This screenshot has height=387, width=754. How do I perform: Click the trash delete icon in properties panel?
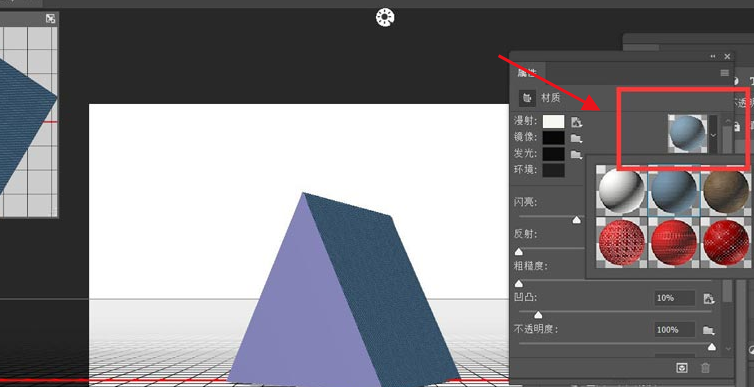(705, 368)
